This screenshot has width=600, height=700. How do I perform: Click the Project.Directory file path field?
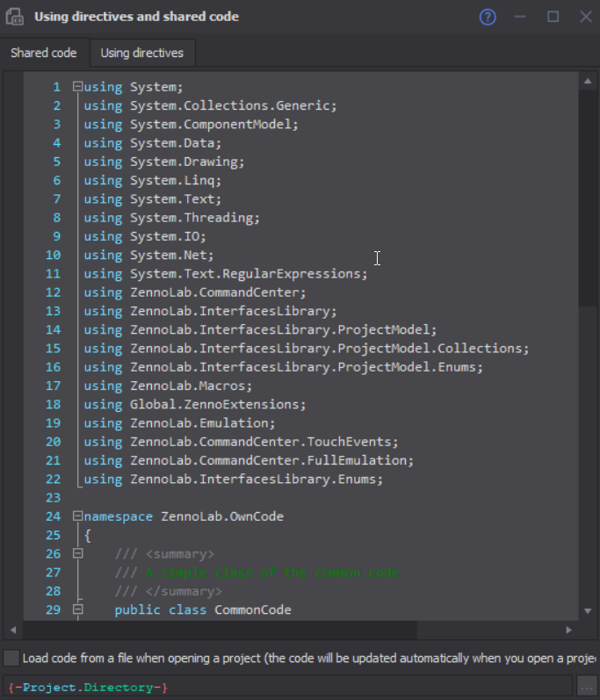tap(288, 688)
